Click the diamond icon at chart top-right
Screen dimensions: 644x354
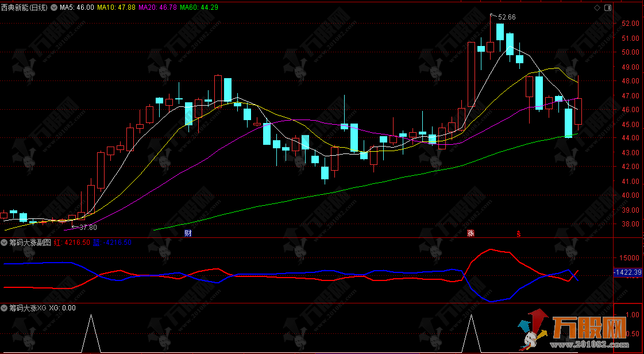(x=598, y=9)
